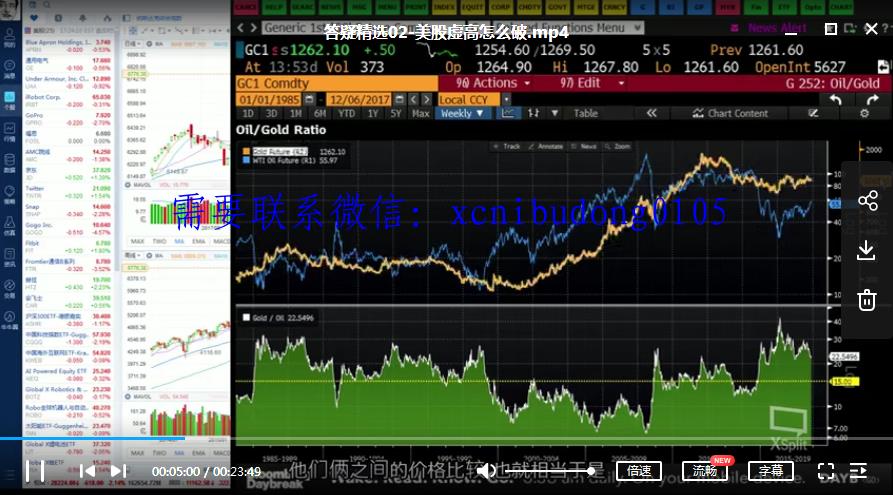Open calendar picker beside start date
This screenshot has width=893, height=495.
tap(309, 99)
